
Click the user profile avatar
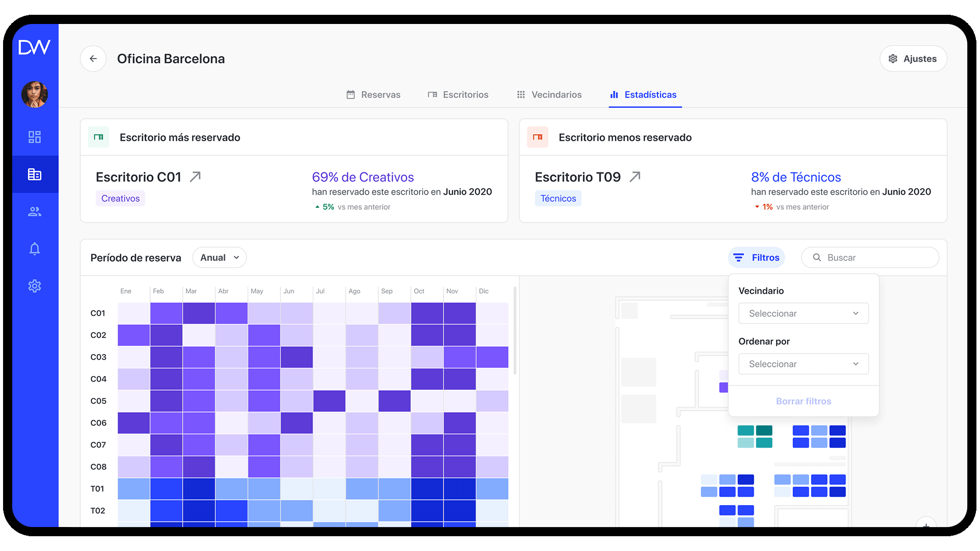point(35,95)
